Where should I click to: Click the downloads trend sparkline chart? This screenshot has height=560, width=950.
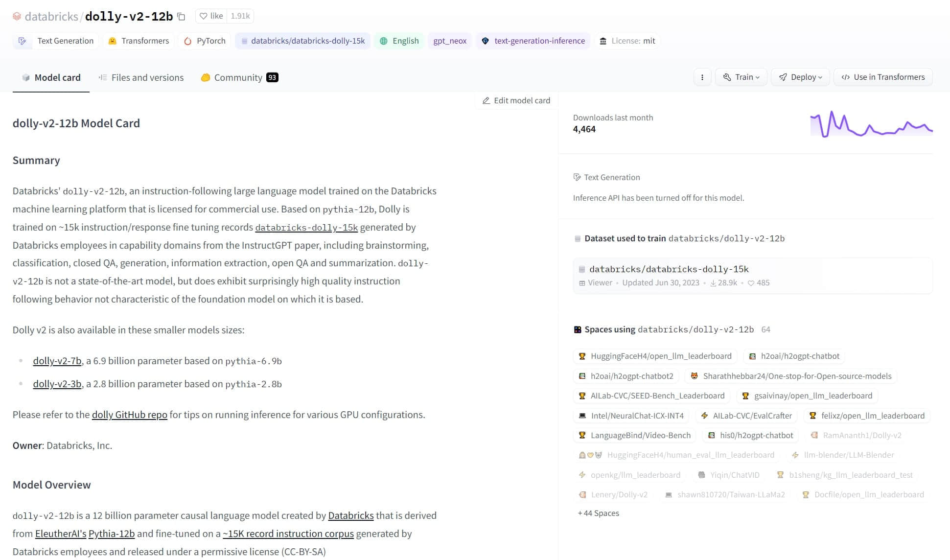point(871,124)
